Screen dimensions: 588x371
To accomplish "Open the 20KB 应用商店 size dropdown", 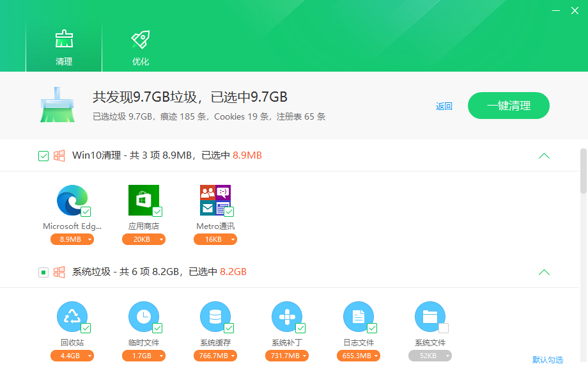I will click(x=144, y=239).
